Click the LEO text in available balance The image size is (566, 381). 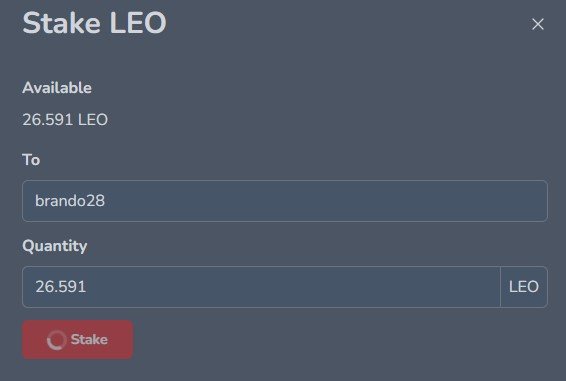click(93, 120)
